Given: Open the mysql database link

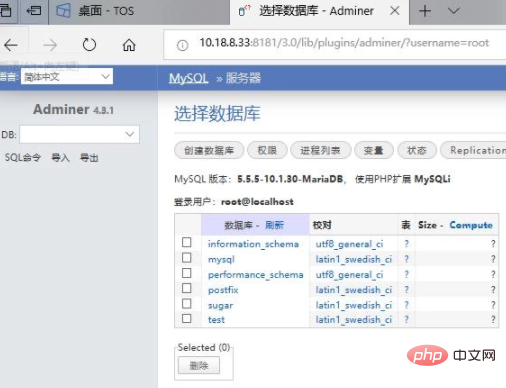Looking at the screenshot, I should coord(221,259).
